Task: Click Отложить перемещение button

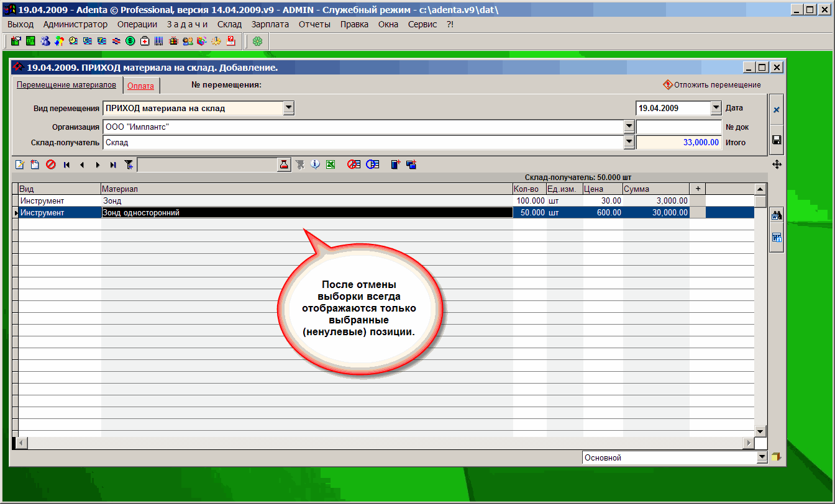Action: point(712,85)
